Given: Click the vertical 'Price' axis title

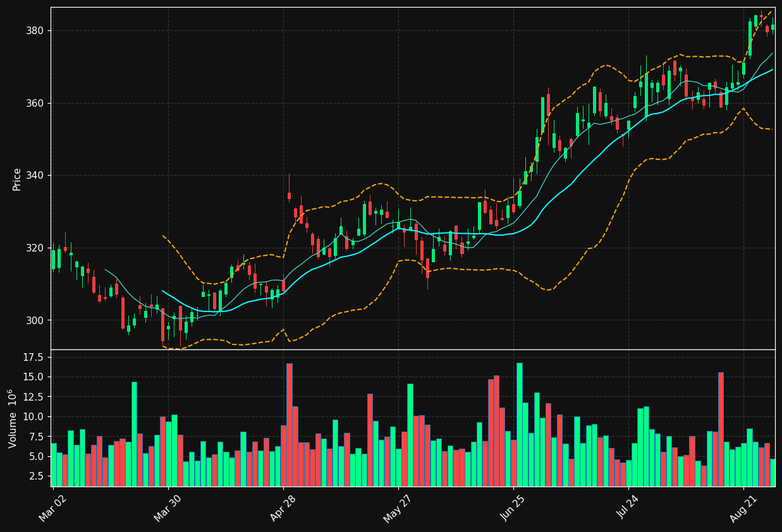Looking at the screenshot, I should pos(17,179).
